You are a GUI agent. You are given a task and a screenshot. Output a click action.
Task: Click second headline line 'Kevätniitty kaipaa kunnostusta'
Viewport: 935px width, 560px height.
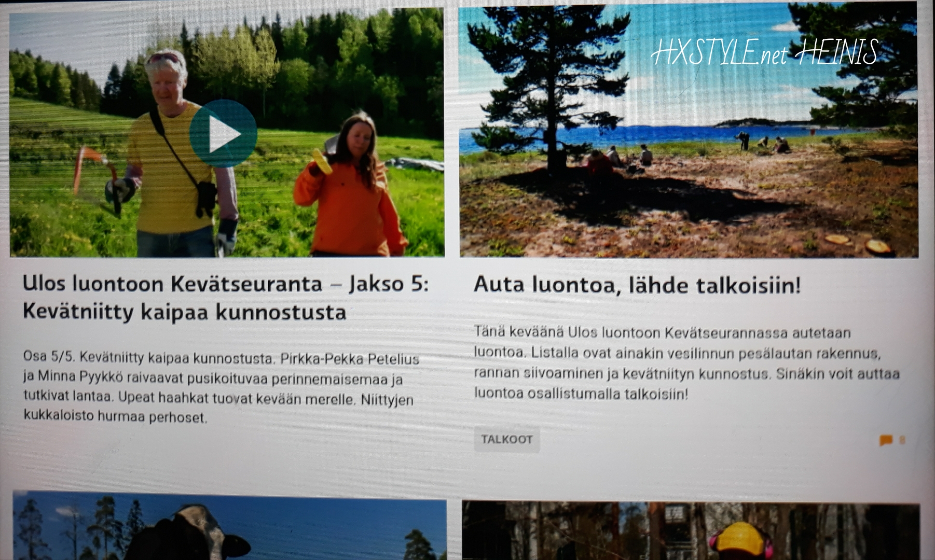tap(184, 312)
